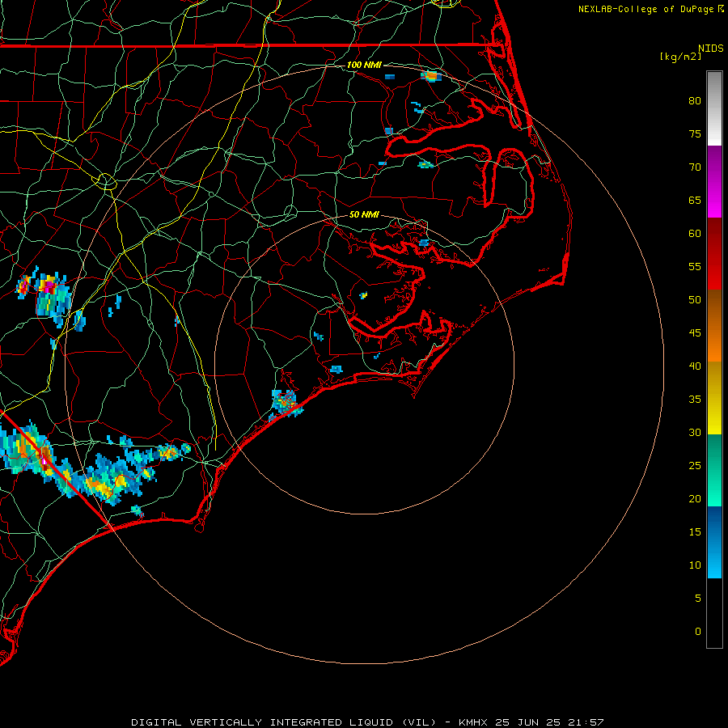728x728 pixels.
Task: Click the 70 value on the scale
Action: click(695, 167)
